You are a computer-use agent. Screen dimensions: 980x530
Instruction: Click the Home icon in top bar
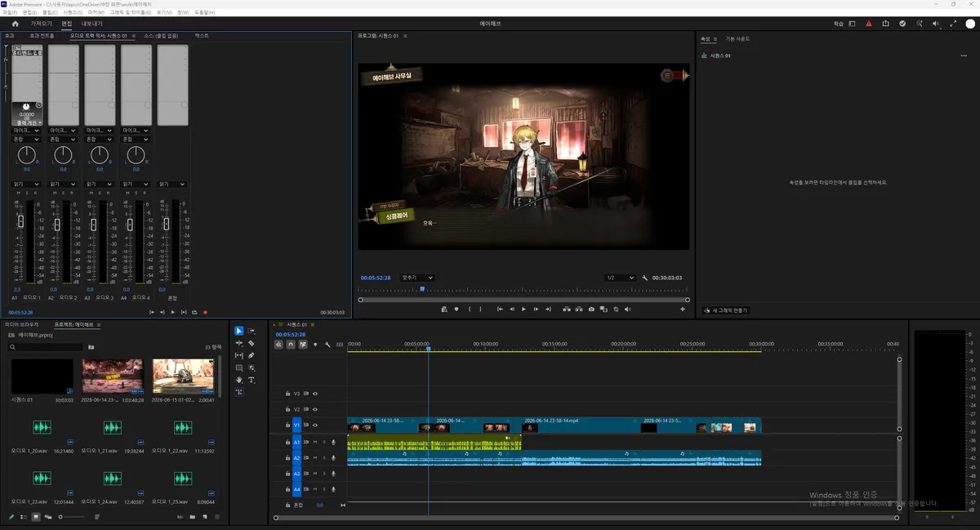click(15, 24)
